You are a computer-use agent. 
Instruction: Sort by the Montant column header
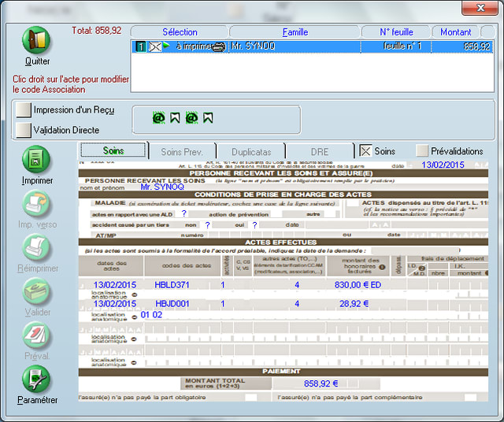tap(455, 32)
